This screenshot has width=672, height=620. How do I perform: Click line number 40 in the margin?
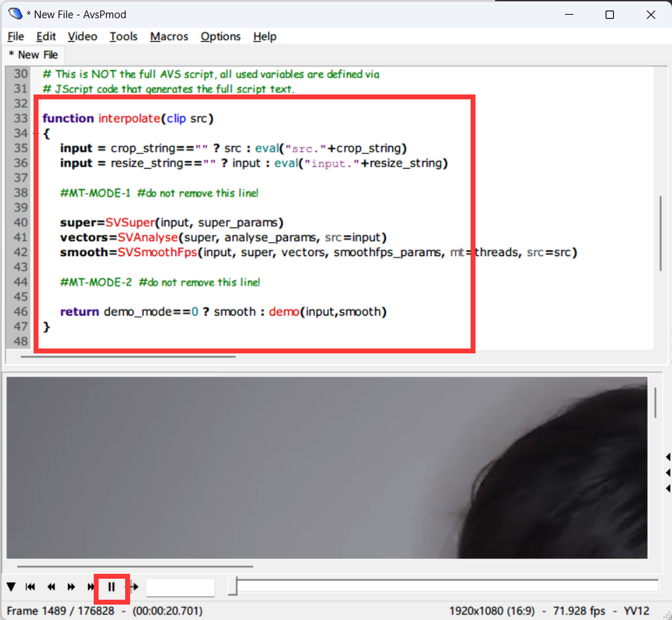[20, 223]
